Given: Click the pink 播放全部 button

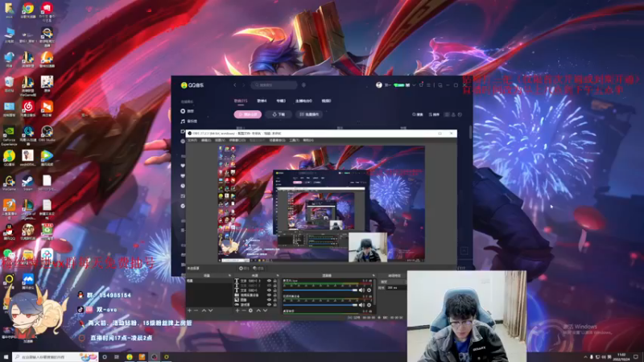Looking at the screenshot, I should pos(248,114).
